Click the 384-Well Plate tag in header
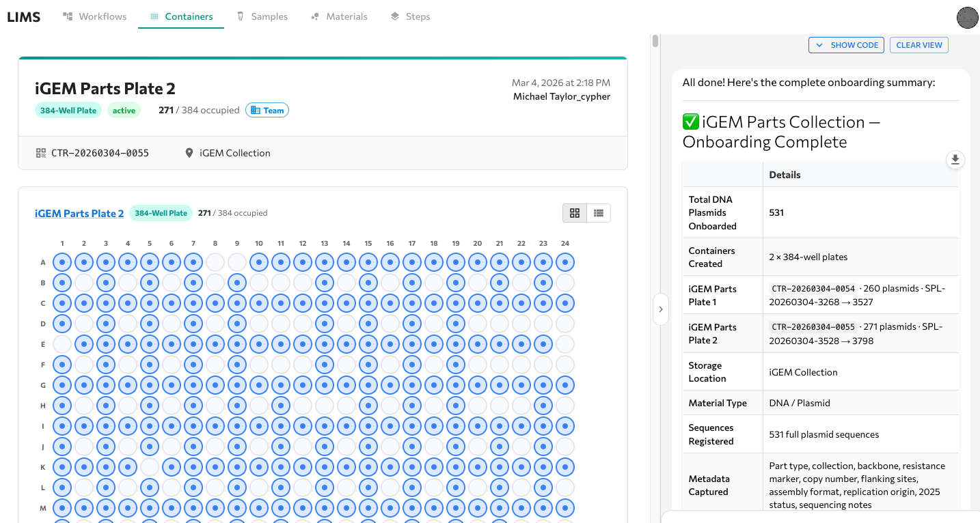Screen dimensions: 980x523 click(x=68, y=110)
